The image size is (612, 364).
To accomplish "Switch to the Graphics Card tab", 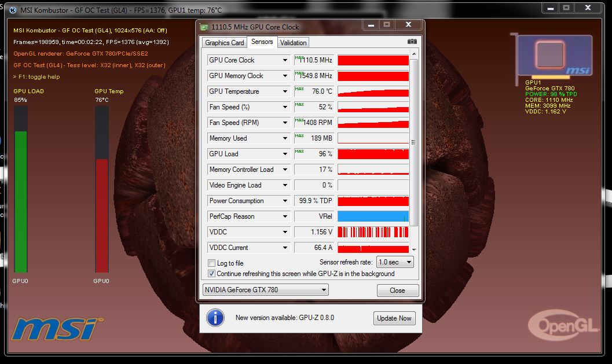I will 225,42.
